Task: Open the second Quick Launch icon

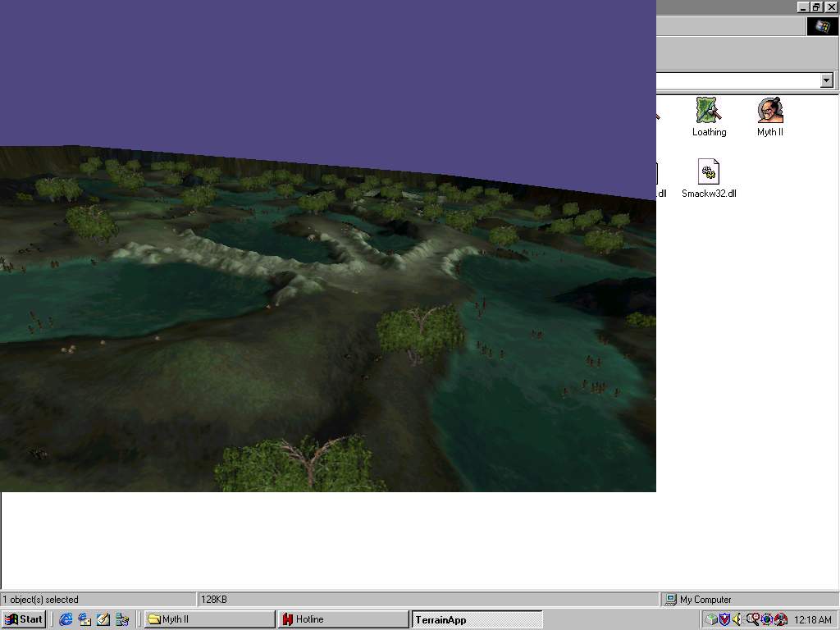Action: (84, 619)
